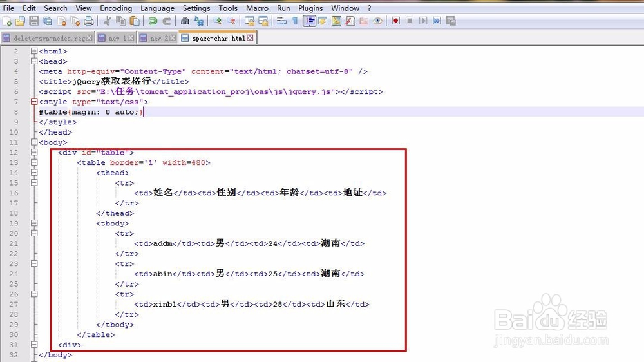Undo the last edit with green arrow

point(153,21)
